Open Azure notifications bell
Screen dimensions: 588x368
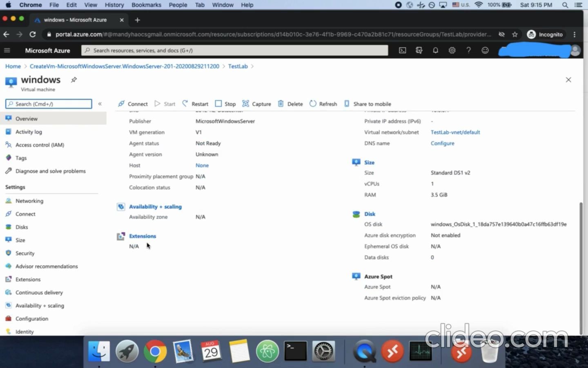tap(435, 50)
